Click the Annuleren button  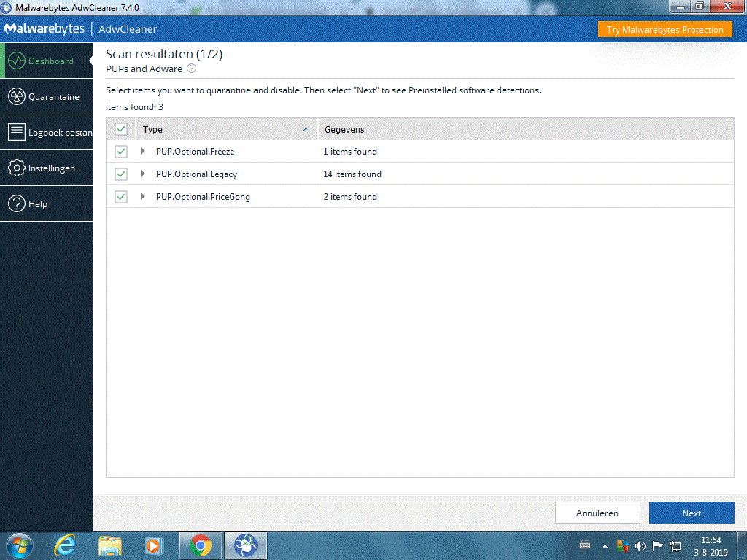tap(597, 513)
